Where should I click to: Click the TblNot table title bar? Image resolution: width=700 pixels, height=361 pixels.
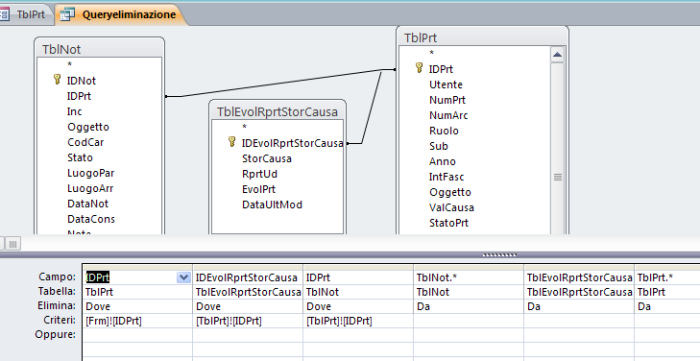click(x=99, y=49)
